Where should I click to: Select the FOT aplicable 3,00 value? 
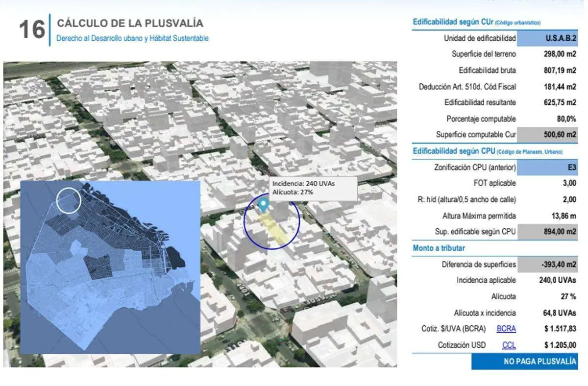point(569,183)
